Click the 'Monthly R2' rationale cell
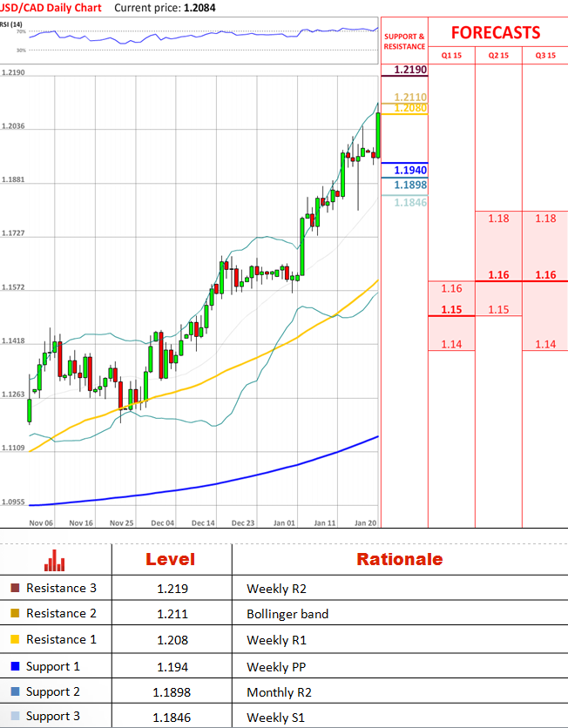Viewport: 568px width, 728px height. (279, 692)
